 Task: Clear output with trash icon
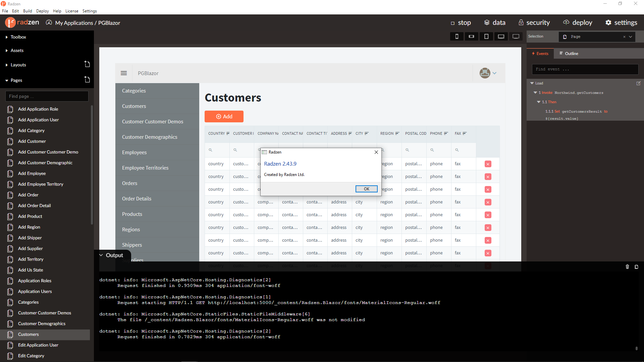pos(627,267)
